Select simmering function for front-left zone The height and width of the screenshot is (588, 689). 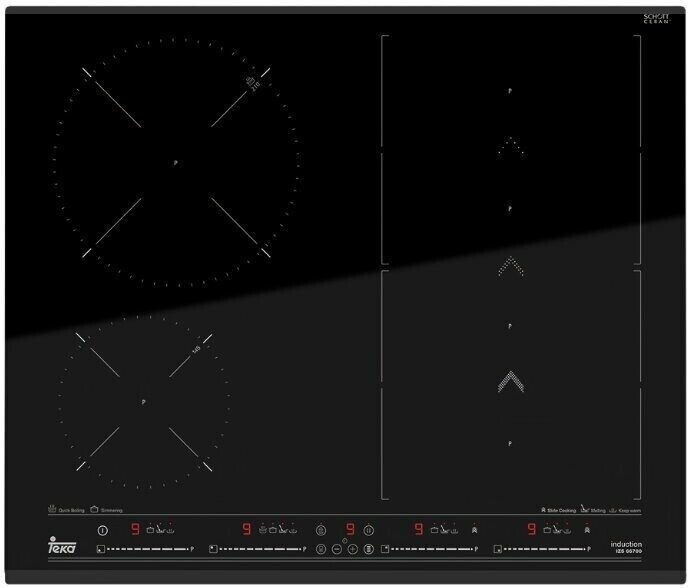pyautogui.click(x=150, y=530)
